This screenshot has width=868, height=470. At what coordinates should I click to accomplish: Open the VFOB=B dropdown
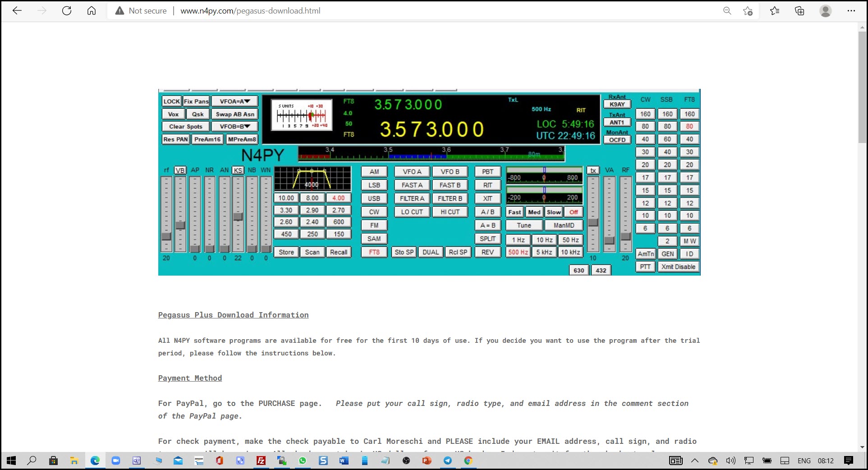(234, 127)
